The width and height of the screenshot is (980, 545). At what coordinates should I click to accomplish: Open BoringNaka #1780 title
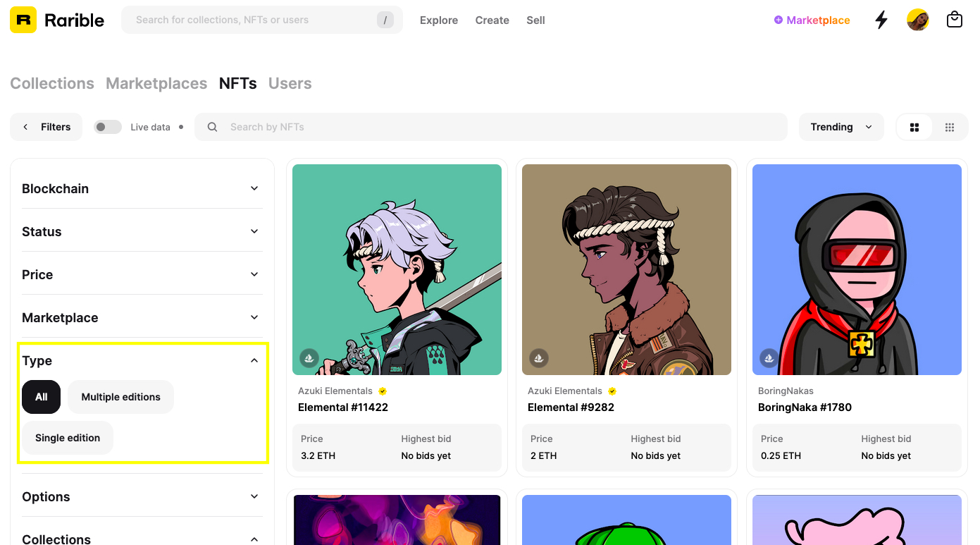point(805,408)
